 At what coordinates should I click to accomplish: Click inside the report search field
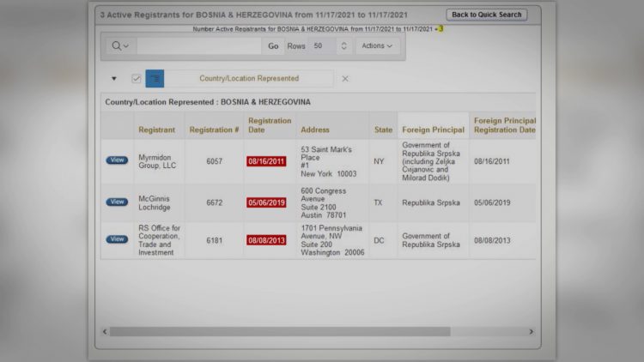coord(199,46)
